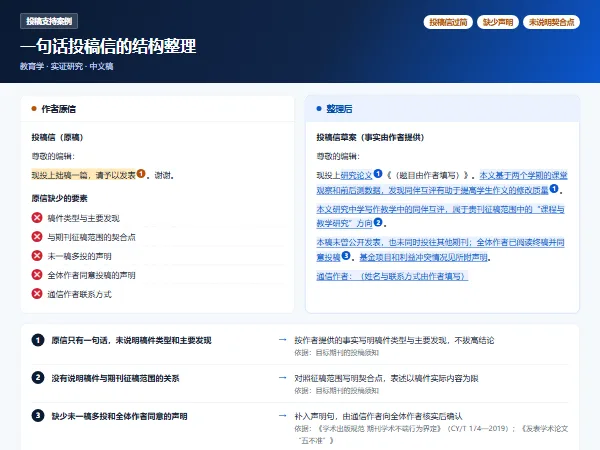Click the orange dot beside 作者原信
Viewport: 600px width, 450px height.
click(34, 109)
